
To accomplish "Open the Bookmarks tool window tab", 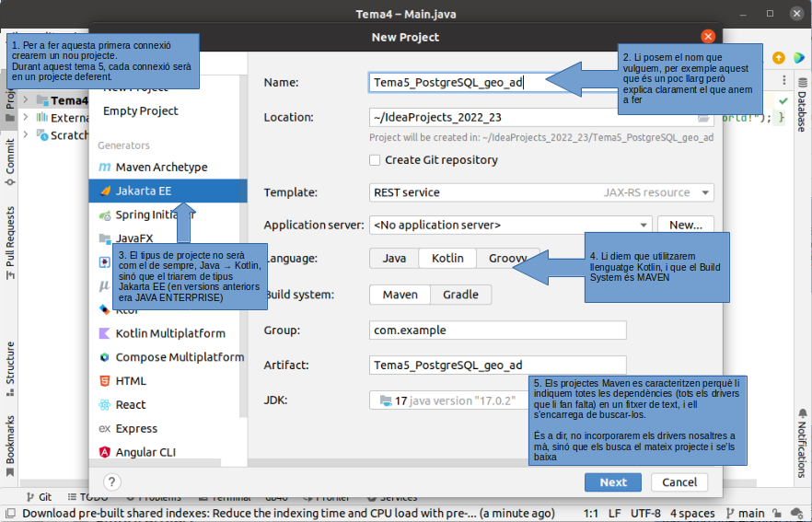I will pyautogui.click(x=10, y=446).
